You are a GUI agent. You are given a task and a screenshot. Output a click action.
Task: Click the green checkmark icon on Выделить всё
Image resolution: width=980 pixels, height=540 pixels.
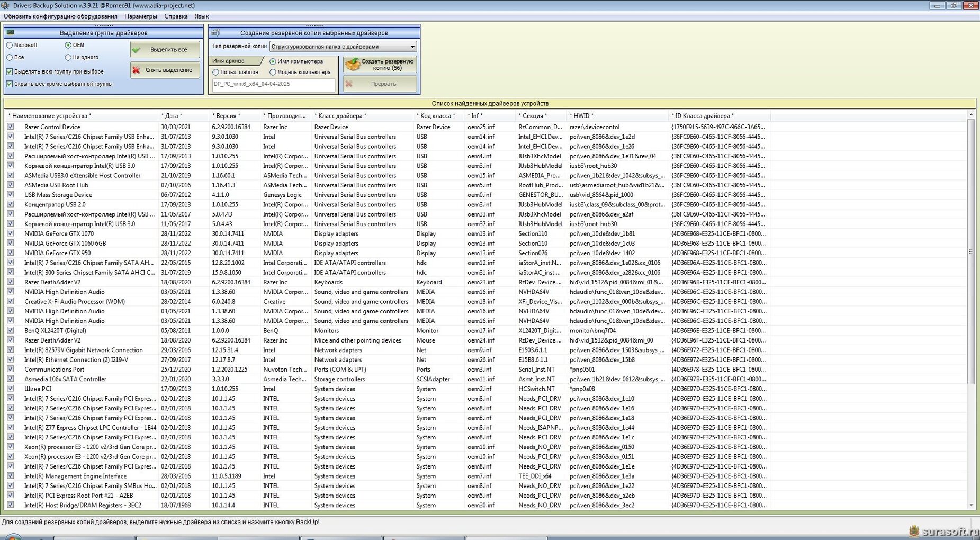(137, 50)
